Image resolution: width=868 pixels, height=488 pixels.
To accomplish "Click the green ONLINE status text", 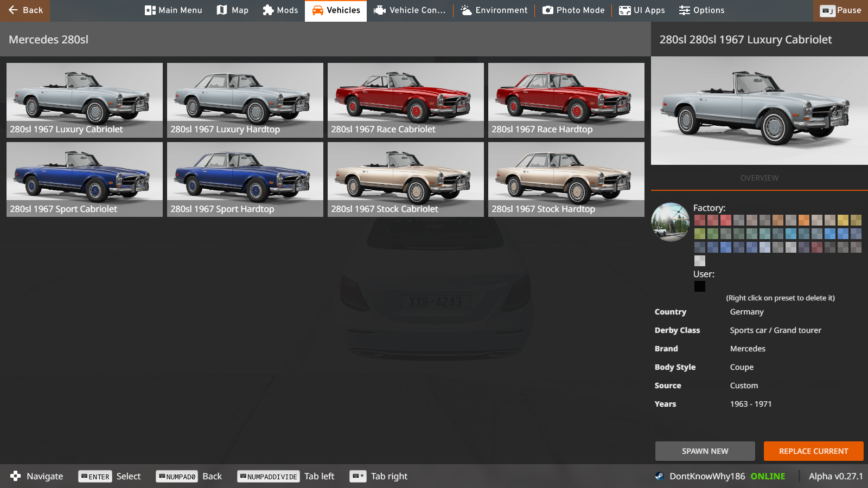I will (768, 476).
